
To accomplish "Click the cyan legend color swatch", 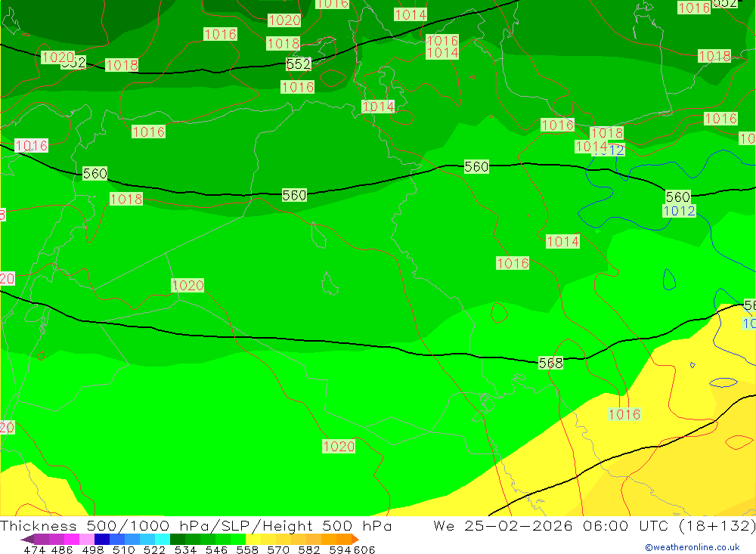I will tap(163, 539).
